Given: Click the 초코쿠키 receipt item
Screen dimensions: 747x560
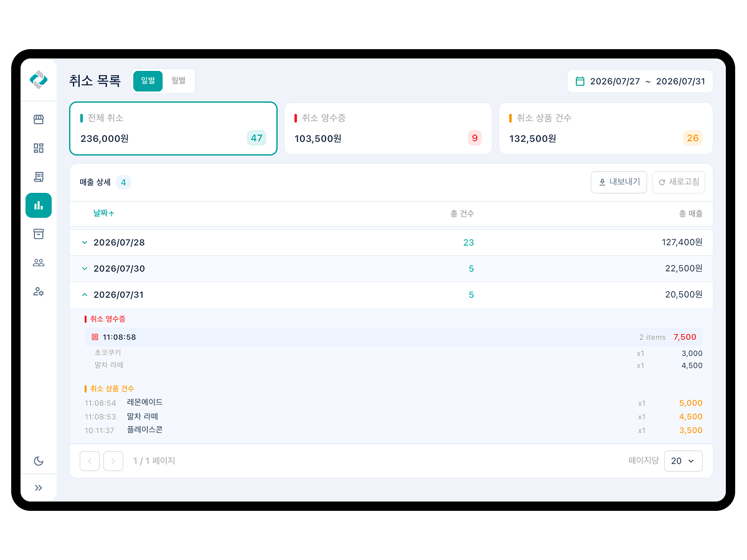Looking at the screenshot, I should point(398,353).
